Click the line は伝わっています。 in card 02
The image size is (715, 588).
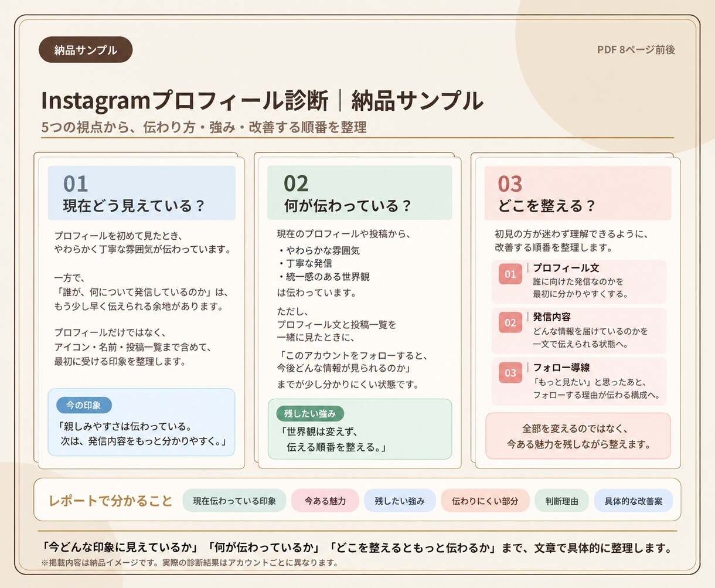(316, 293)
